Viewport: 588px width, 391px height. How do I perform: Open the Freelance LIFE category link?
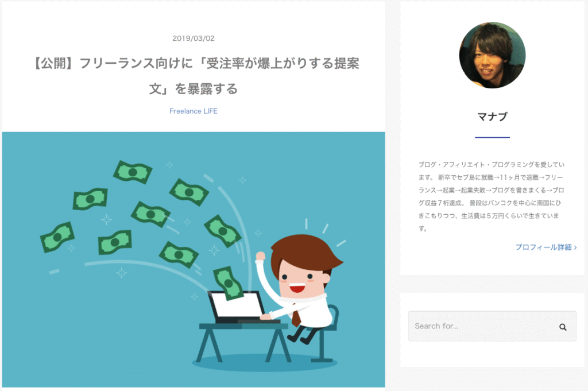tap(194, 111)
